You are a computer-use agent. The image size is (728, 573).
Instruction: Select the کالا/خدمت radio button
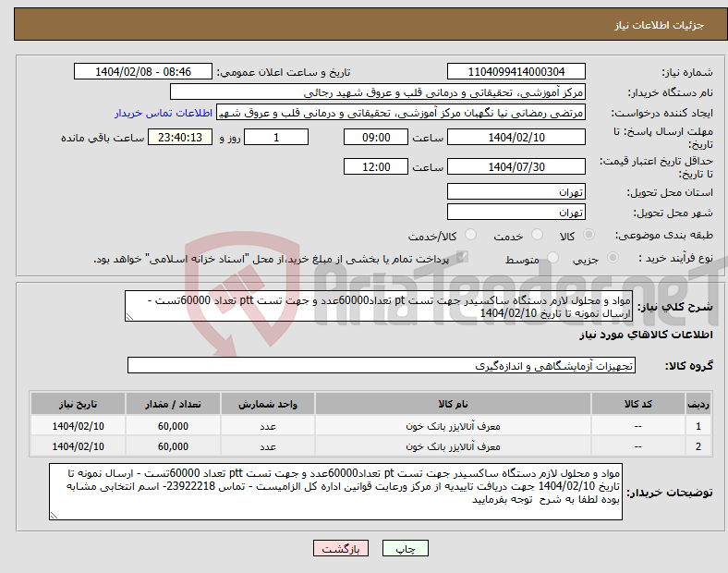470,235
